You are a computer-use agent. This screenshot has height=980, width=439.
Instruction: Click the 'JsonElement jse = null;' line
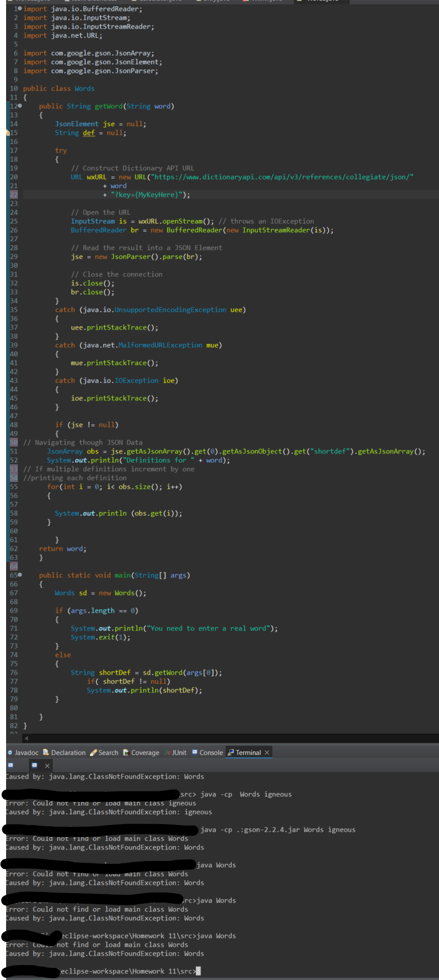coord(101,124)
